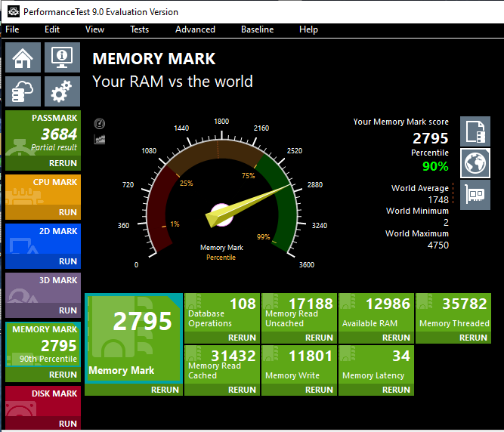The width and height of the screenshot is (504, 432).
Task: Select the world globe comparison icon
Action: click(475, 163)
